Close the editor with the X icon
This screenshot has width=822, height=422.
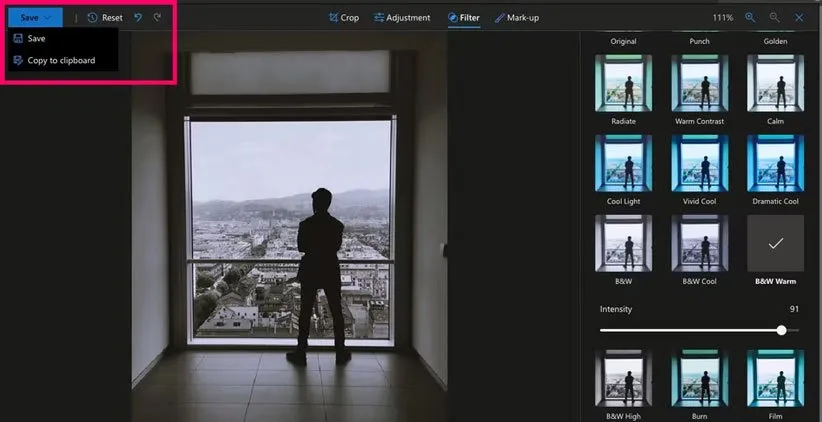click(799, 17)
